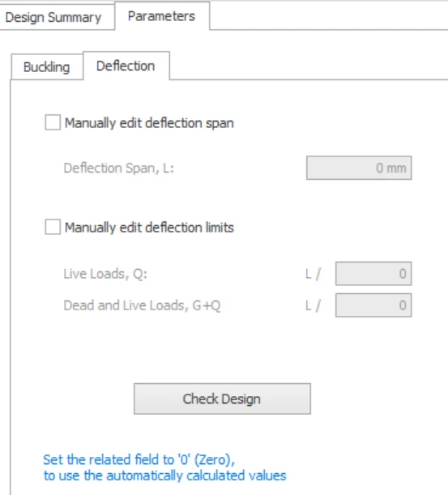This screenshot has width=448, height=495.
Task: Click the 'Deflection Span, L:' label
Action: [119, 169]
